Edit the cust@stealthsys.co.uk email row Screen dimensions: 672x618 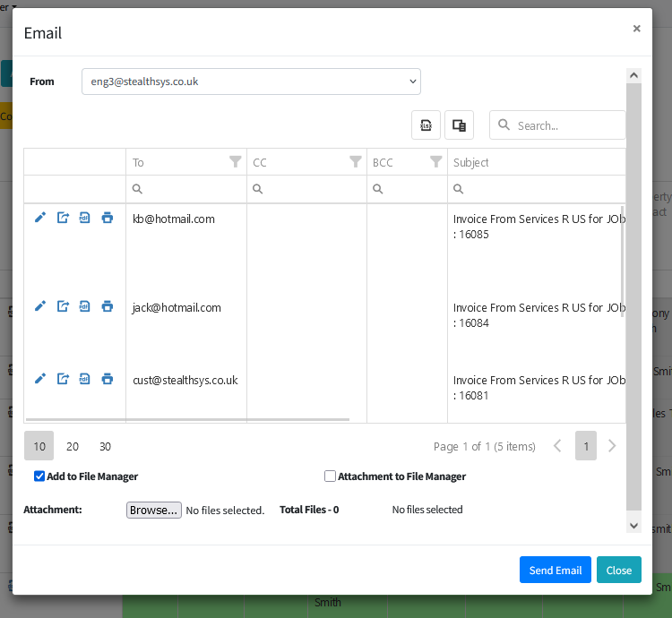click(39, 379)
